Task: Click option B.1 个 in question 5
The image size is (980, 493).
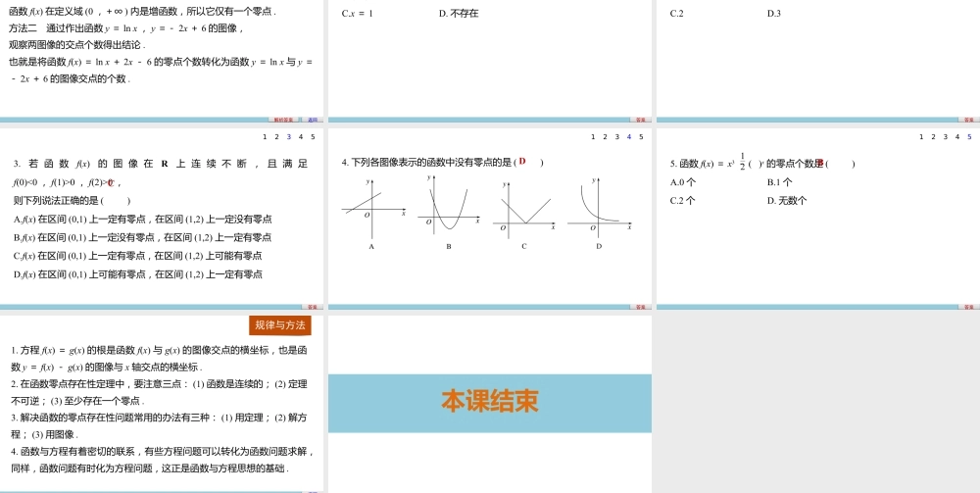Action: coord(779,182)
